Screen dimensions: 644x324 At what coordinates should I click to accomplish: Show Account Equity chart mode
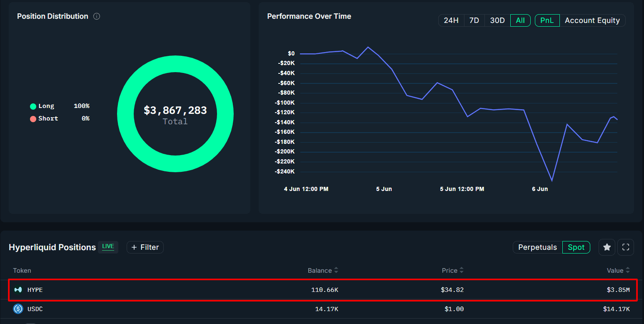[592, 20]
